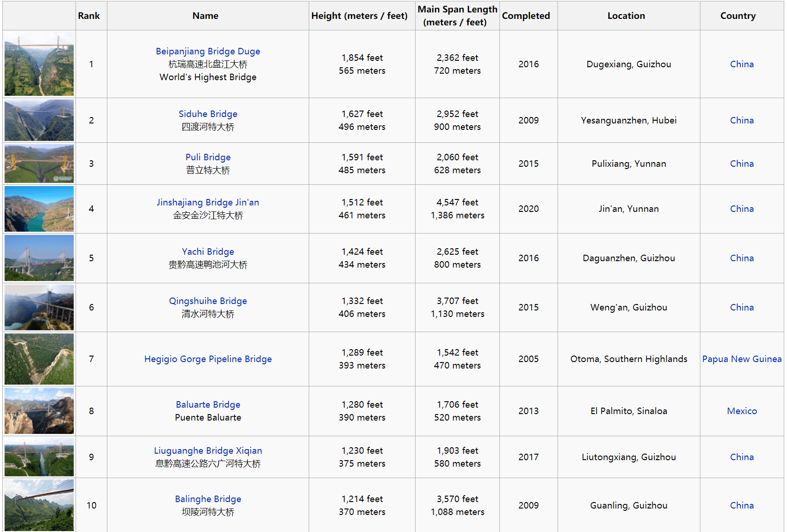Click the 1,130 meters span value

click(x=458, y=314)
